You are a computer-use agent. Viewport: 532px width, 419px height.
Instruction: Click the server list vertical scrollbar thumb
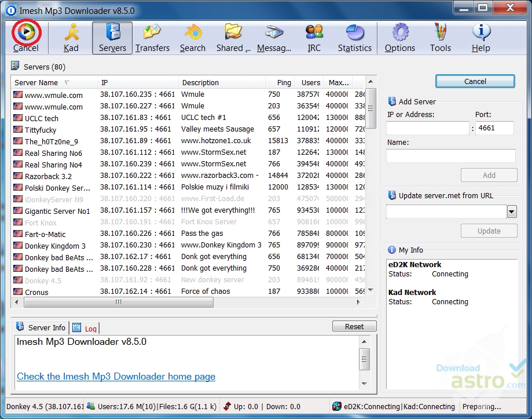tap(371, 108)
